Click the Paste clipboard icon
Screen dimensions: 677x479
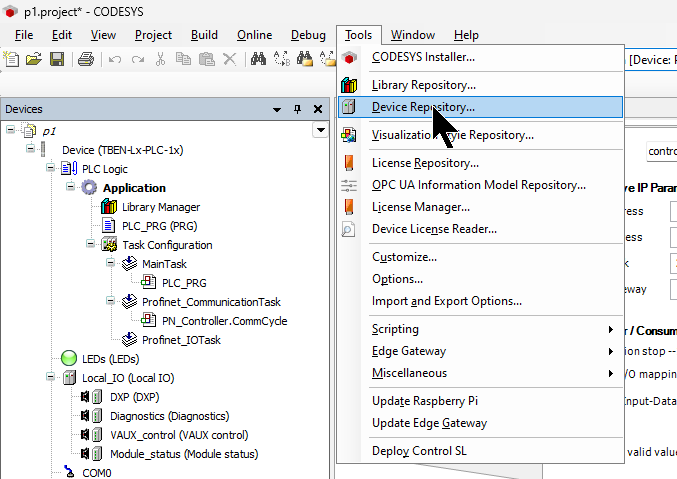[207, 59]
